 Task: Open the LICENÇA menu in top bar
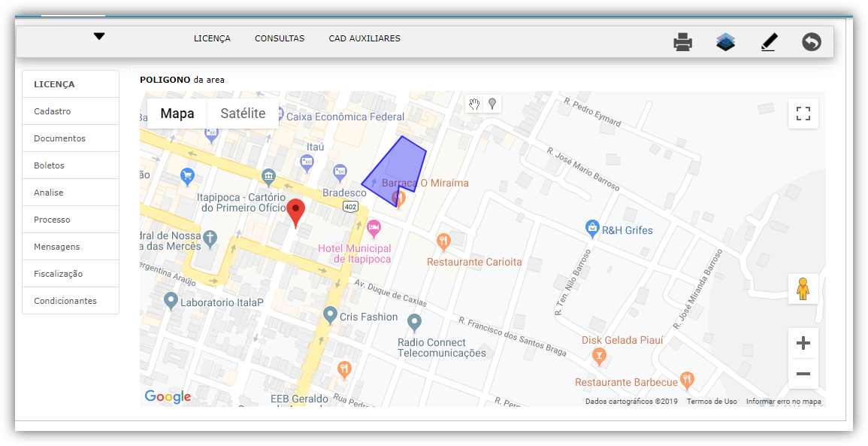click(212, 38)
